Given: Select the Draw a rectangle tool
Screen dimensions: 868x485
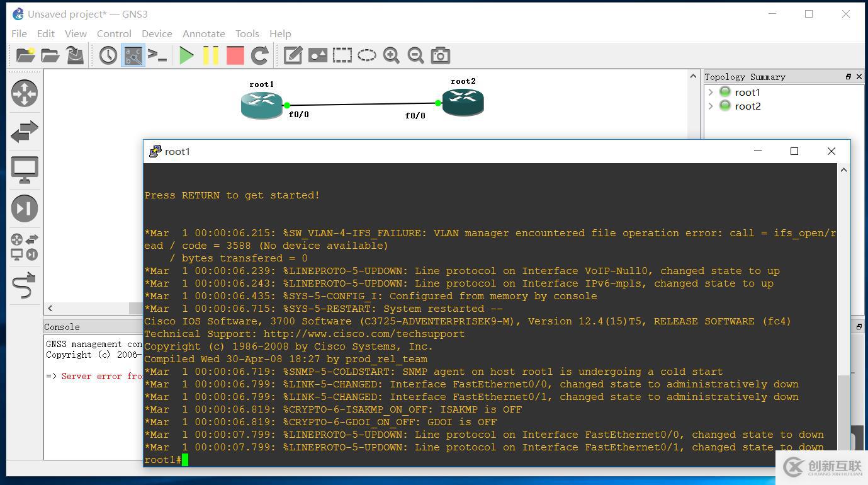Looking at the screenshot, I should (x=342, y=55).
